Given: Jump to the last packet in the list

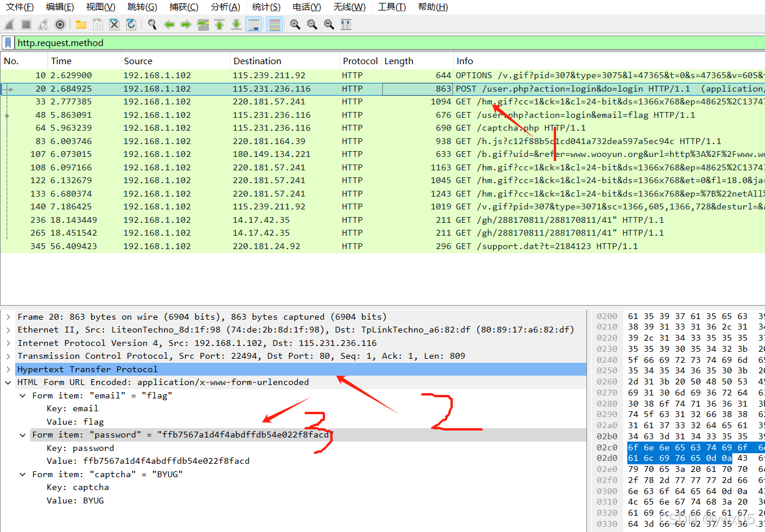Looking at the screenshot, I should pos(235,24).
